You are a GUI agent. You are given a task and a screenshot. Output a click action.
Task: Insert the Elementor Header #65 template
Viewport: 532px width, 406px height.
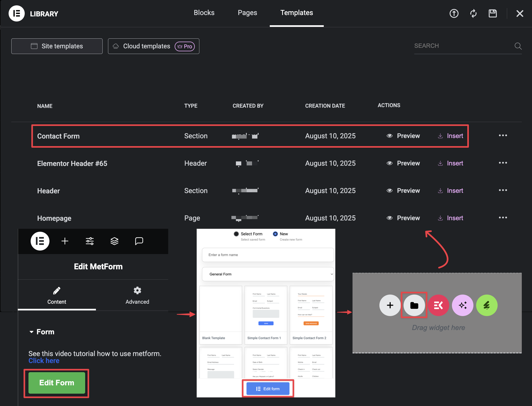[x=451, y=163]
